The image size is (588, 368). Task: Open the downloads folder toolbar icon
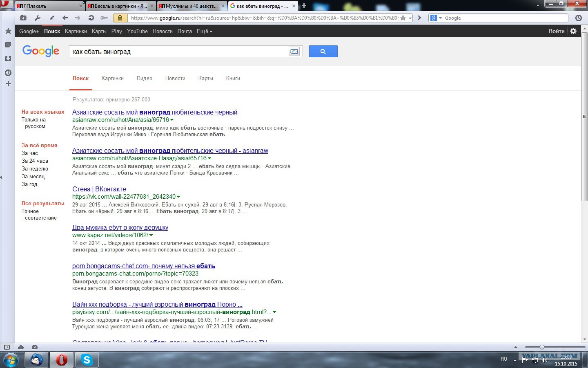(x=23, y=18)
